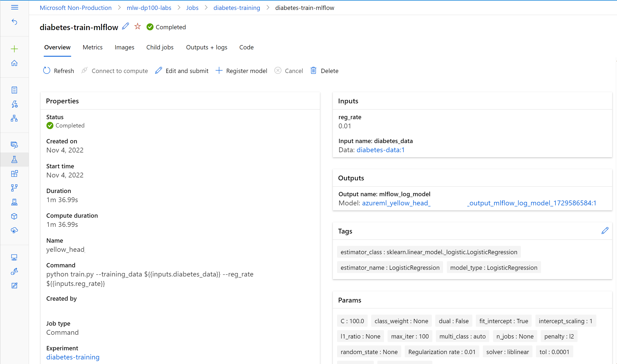Select the Outputs + logs tab
Viewport: 617px width, 364px height.
tap(207, 47)
